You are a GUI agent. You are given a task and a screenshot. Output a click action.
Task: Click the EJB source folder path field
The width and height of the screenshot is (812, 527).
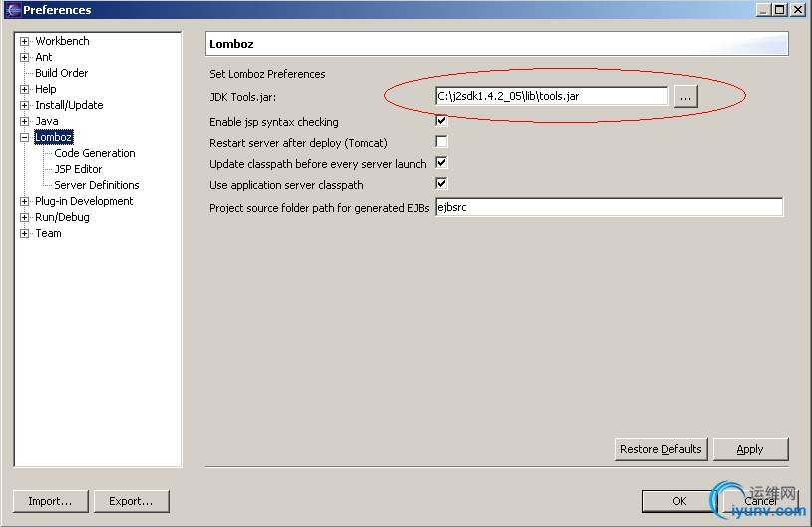609,207
